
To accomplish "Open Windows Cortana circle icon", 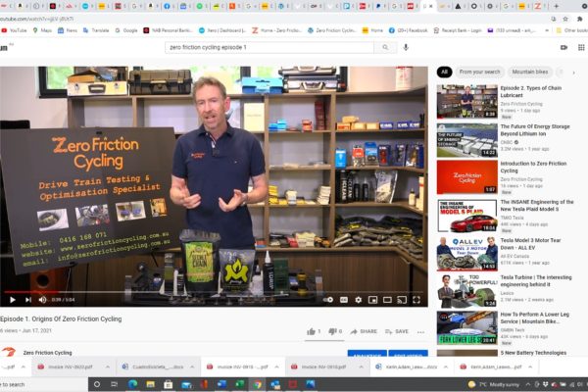I will click(x=97, y=384).
